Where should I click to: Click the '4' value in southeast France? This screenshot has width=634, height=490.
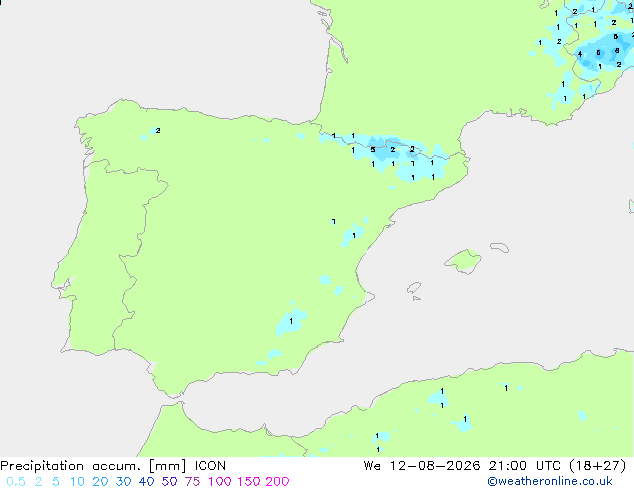pyautogui.click(x=580, y=54)
